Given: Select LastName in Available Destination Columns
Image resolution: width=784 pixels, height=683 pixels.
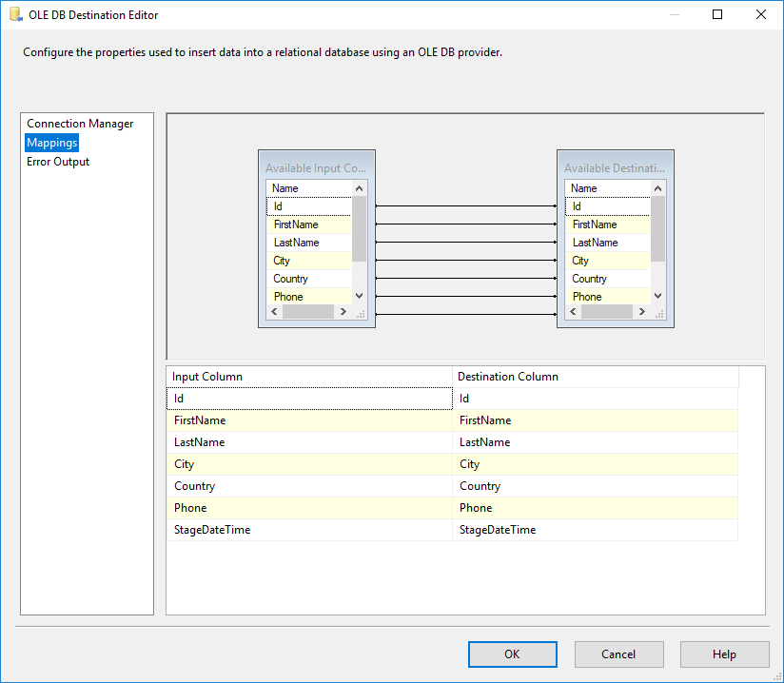Looking at the screenshot, I should pyautogui.click(x=608, y=243).
